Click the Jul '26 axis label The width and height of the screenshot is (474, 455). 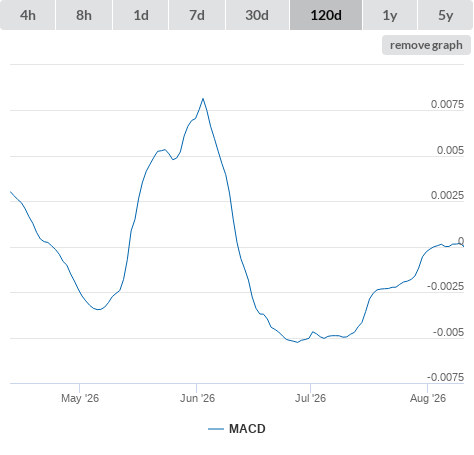[x=310, y=398]
